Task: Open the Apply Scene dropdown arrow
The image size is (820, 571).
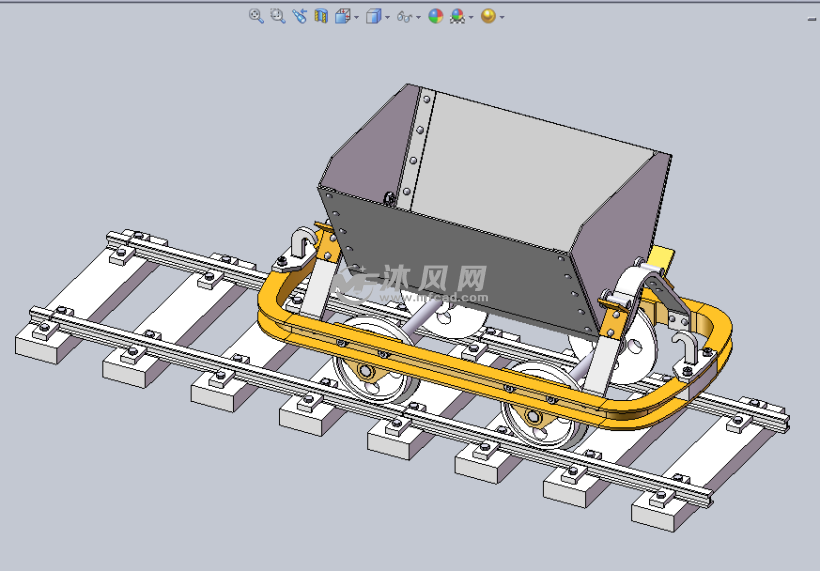Action: coord(471,17)
